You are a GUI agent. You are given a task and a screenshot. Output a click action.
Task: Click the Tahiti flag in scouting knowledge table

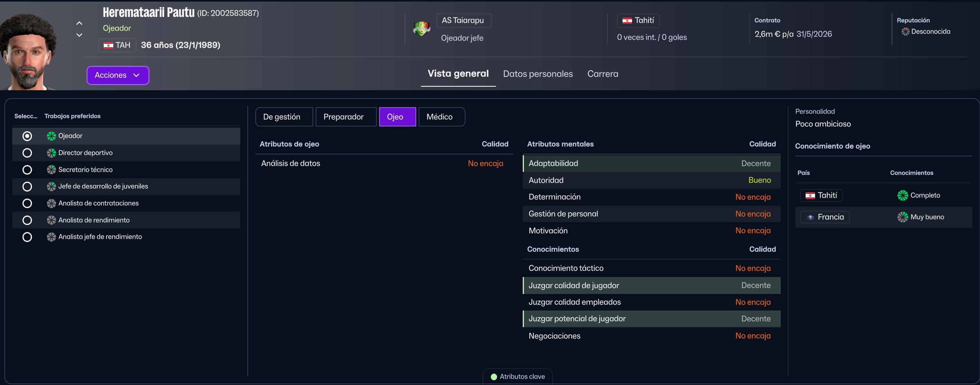point(810,195)
